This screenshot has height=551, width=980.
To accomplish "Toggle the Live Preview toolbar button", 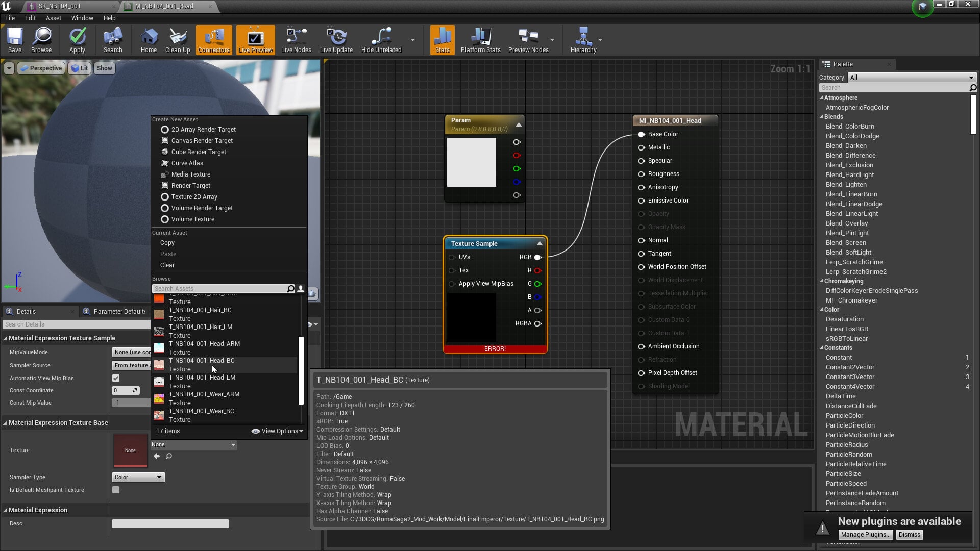I will pyautogui.click(x=255, y=40).
